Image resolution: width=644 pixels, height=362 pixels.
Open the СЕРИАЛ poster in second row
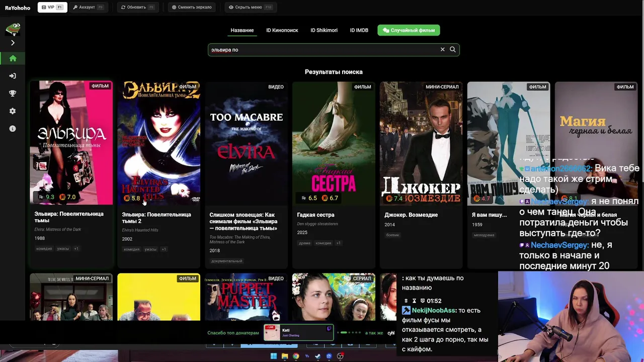click(334, 297)
